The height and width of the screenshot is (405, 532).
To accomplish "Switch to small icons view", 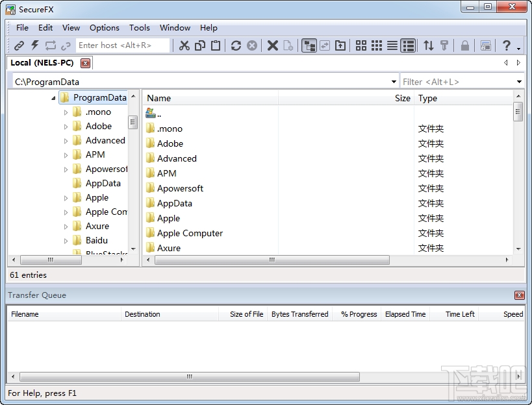I will click(x=377, y=45).
